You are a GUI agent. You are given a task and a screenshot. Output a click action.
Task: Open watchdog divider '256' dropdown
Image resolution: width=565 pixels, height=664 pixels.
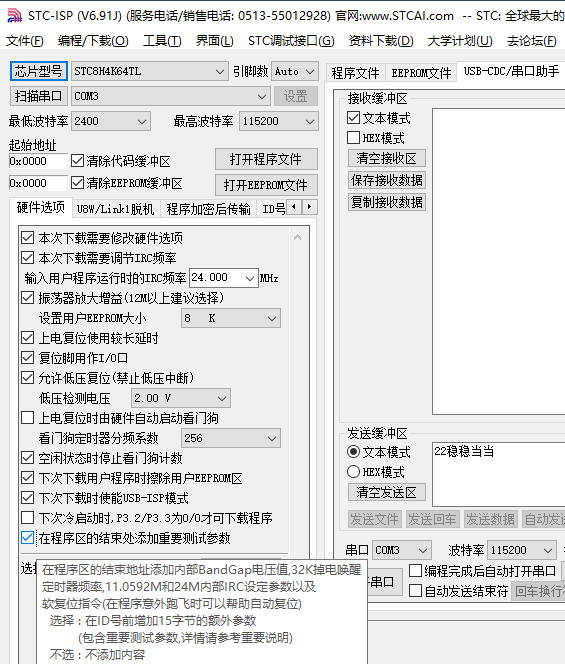point(231,438)
